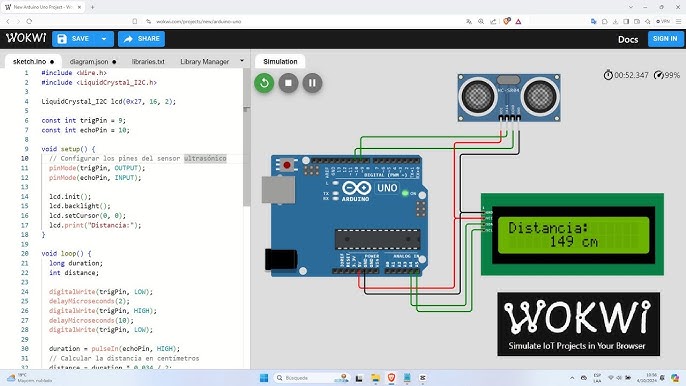Click the SIGN IN button

click(x=665, y=39)
